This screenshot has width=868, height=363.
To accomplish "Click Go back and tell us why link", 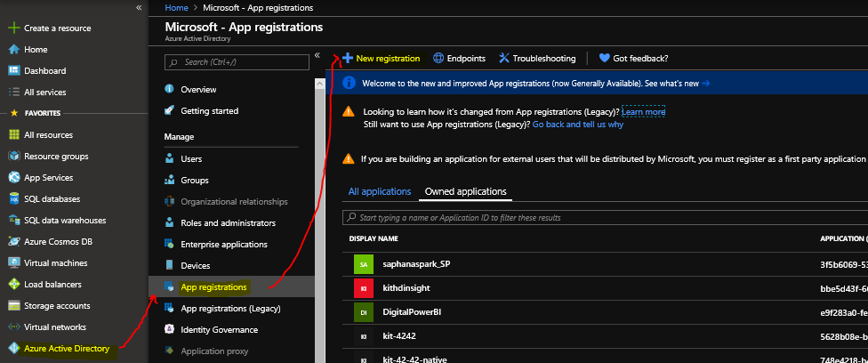I will (578, 125).
